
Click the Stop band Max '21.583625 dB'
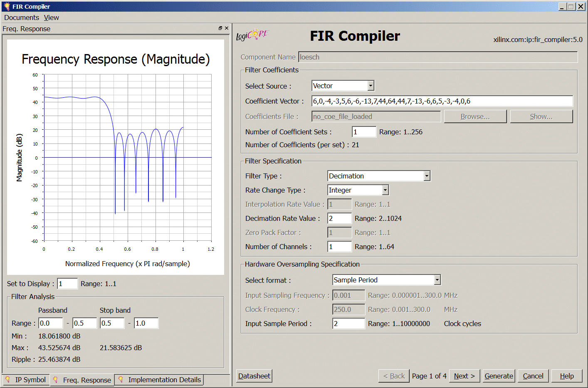121,348
